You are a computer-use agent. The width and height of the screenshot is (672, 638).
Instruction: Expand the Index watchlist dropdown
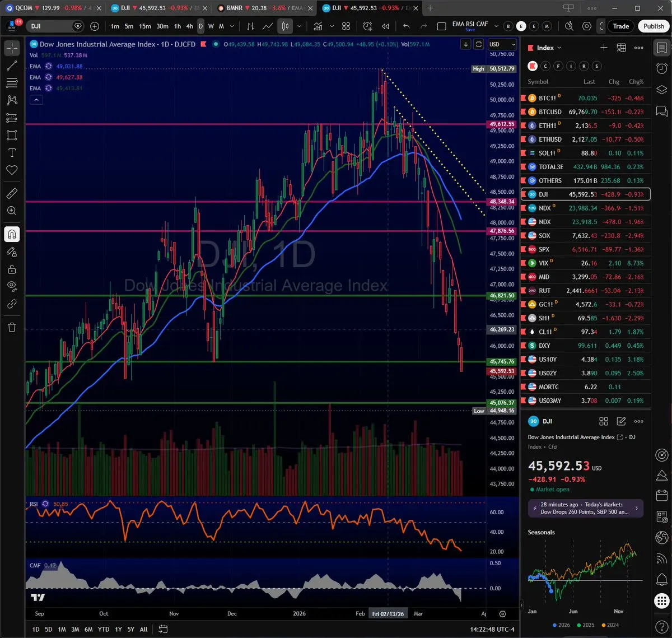[549, 48]
